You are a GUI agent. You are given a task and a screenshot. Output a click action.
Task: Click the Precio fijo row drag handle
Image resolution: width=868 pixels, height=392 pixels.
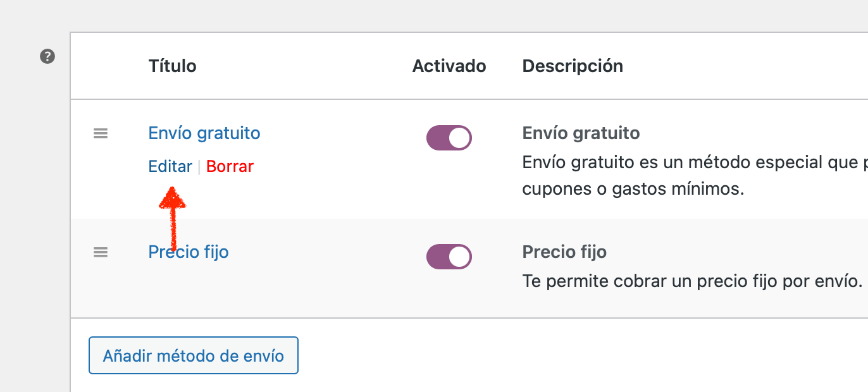coord(101,252)
